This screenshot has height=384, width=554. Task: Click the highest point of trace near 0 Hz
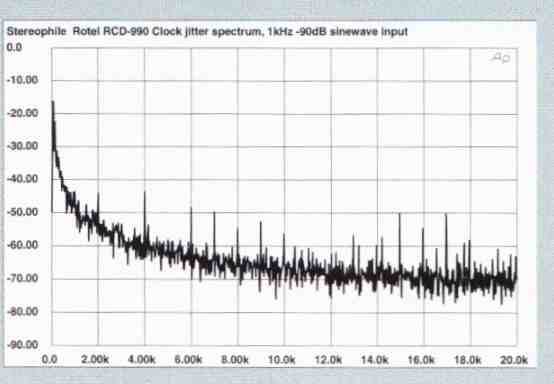coord(53,102)
